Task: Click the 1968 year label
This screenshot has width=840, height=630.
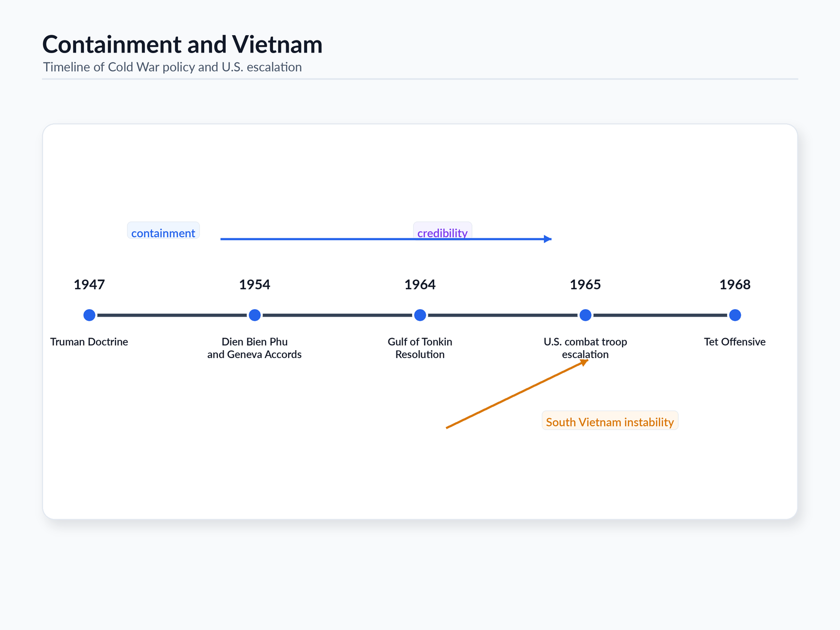Action: tap(735, 285)
